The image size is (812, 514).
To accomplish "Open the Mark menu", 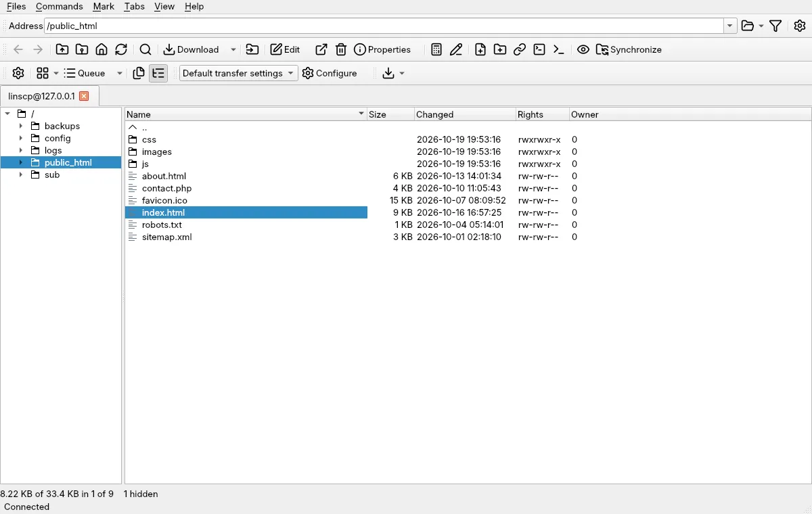I will tap(104, 6).
